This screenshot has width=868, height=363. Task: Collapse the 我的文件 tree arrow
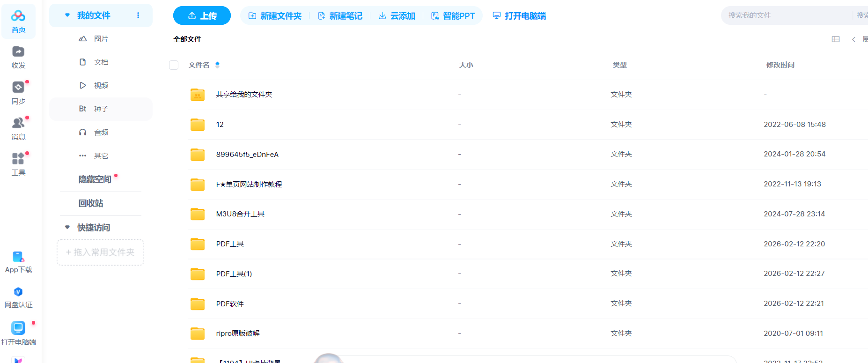(67, 15)
